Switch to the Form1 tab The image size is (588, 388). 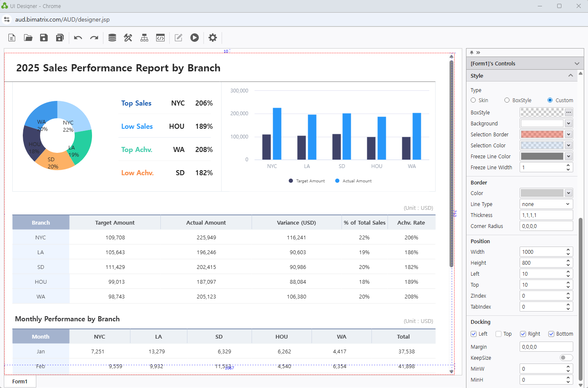coord(20,381)
